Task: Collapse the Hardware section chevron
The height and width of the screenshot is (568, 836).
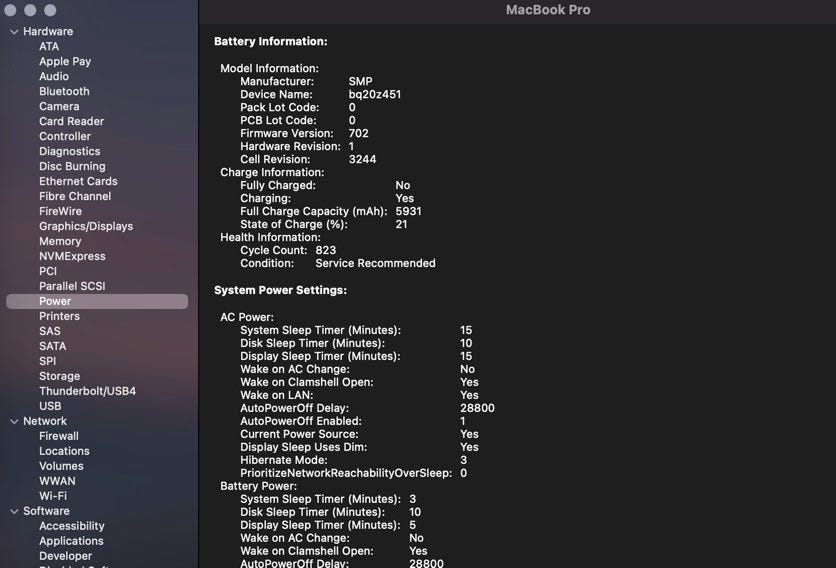Action: [14, 32]
